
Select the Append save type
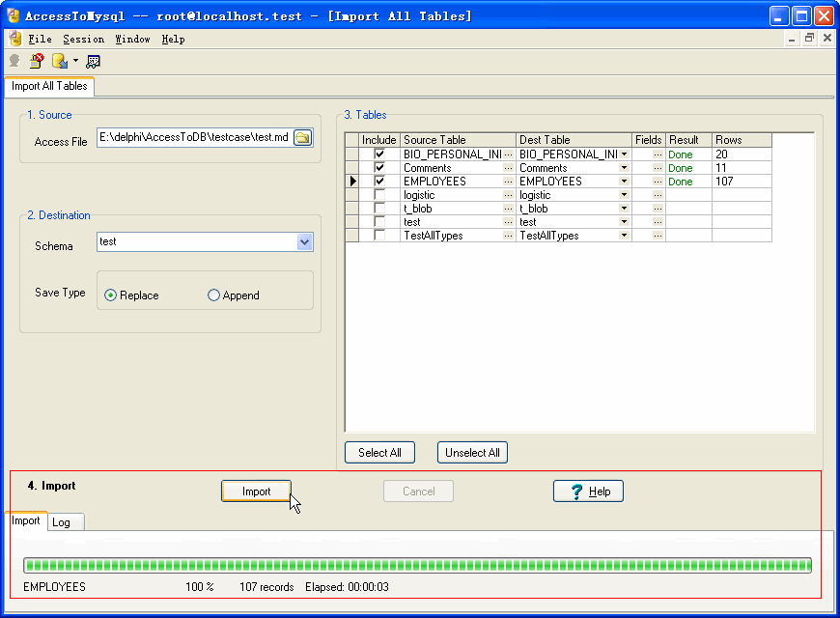pyautogui.click(x=213, y=295)
